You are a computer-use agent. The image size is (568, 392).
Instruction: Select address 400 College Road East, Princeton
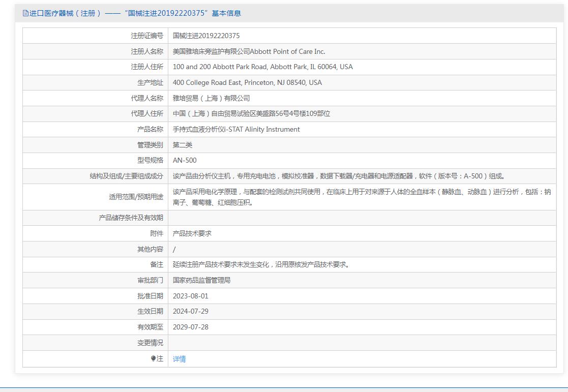pyautogui.click(x=224, y=82)
